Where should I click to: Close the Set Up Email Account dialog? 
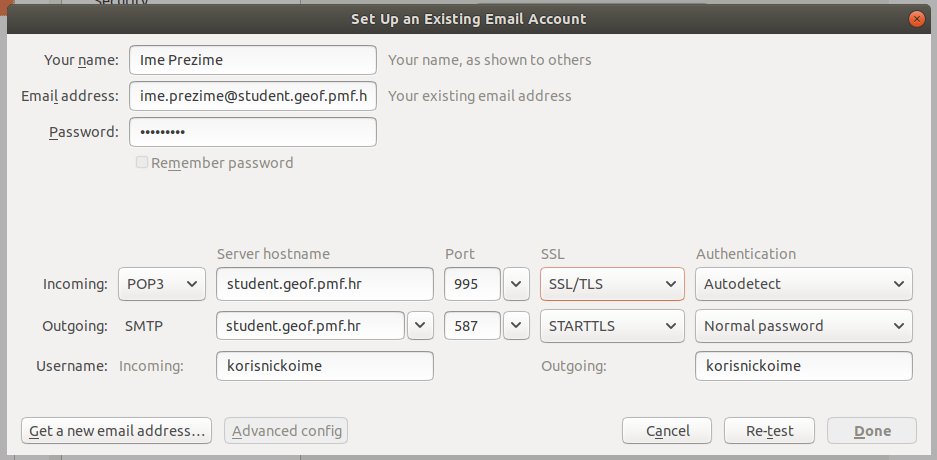[x=916, y=19]
